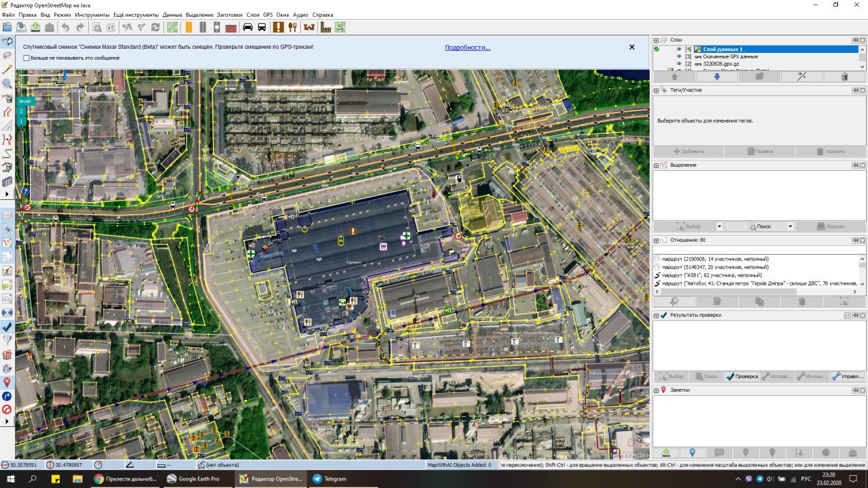Switch to Google Earth Pro in taskbar
Viewport: 868px width, 488px height.
tap(198, 479)
